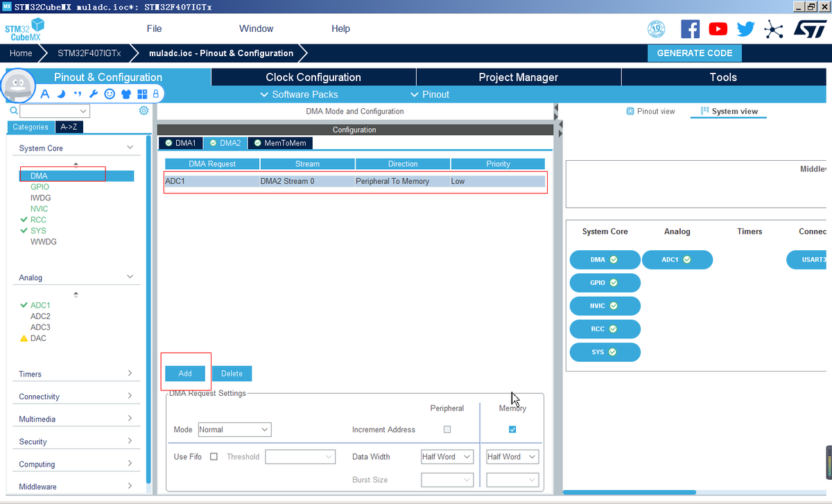832x504 pixels.
Task: Open the 10th anniversary badge icon
Action: (657, 29)
